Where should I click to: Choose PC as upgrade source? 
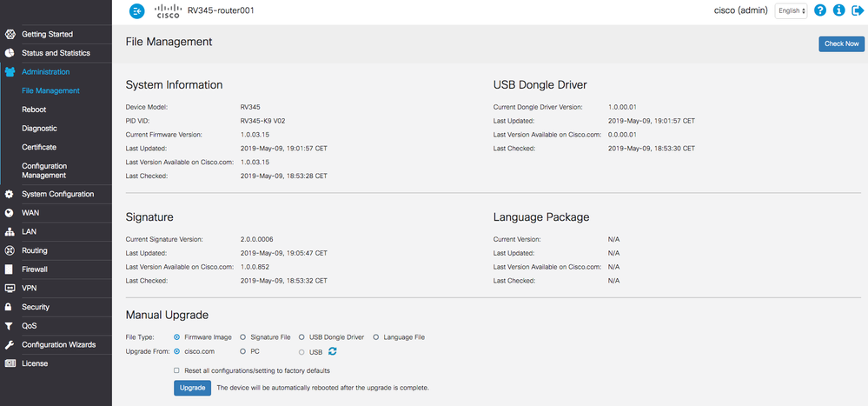click(x=242, y=351)
